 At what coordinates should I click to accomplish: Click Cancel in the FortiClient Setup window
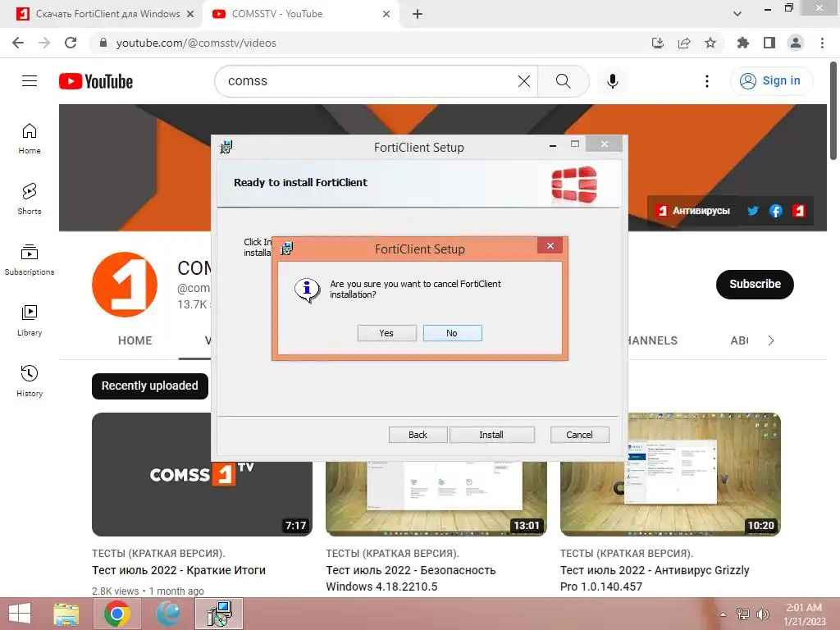580,435
